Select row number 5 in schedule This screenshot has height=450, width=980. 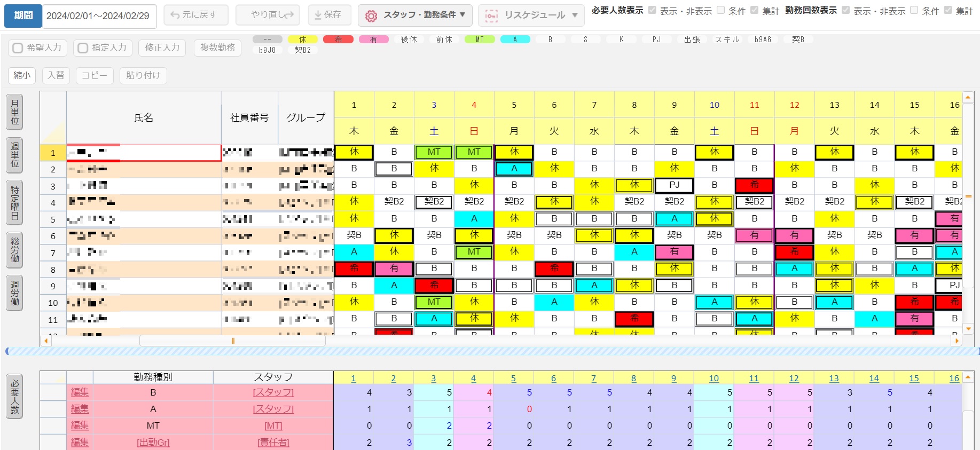(53, 219)
